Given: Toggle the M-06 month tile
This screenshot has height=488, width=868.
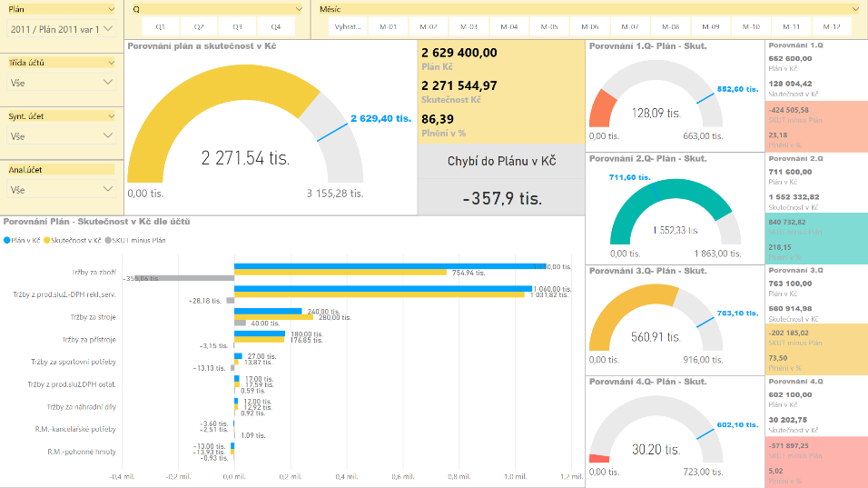Looking at the screenshot, I should 589,27.
